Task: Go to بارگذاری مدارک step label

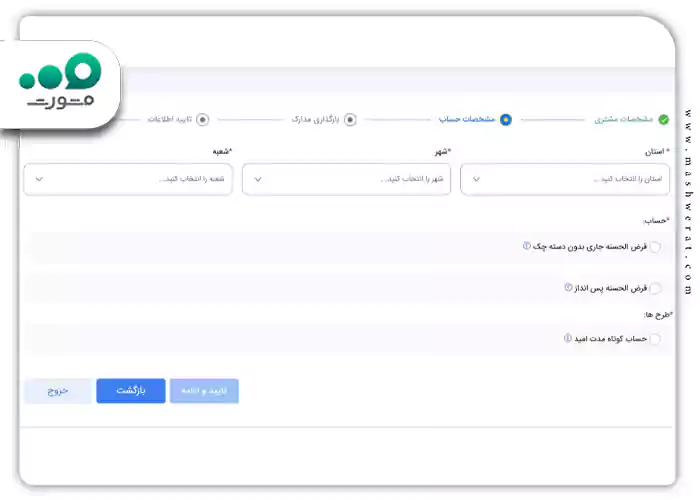Action: [315, 119]
